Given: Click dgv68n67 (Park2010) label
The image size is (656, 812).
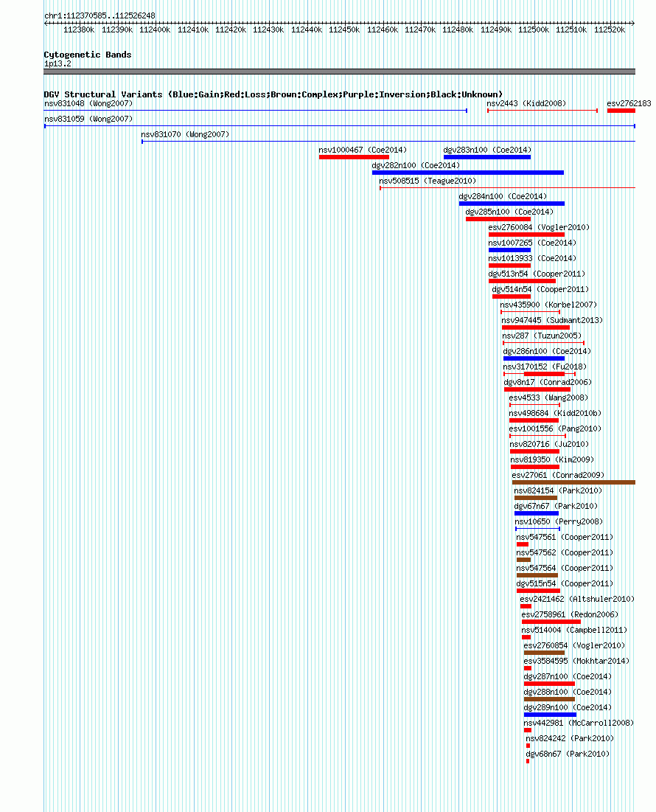Looking at the screenshot, I should point(568,754).
